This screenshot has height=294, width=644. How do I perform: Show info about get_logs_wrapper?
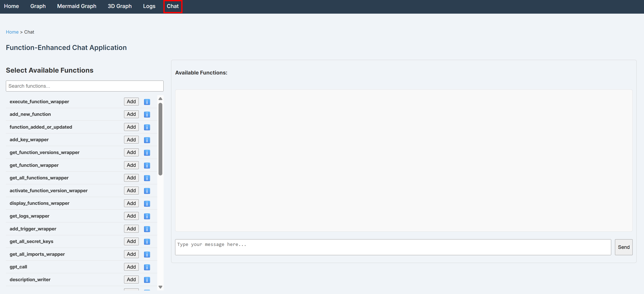[x=147, y=216]
